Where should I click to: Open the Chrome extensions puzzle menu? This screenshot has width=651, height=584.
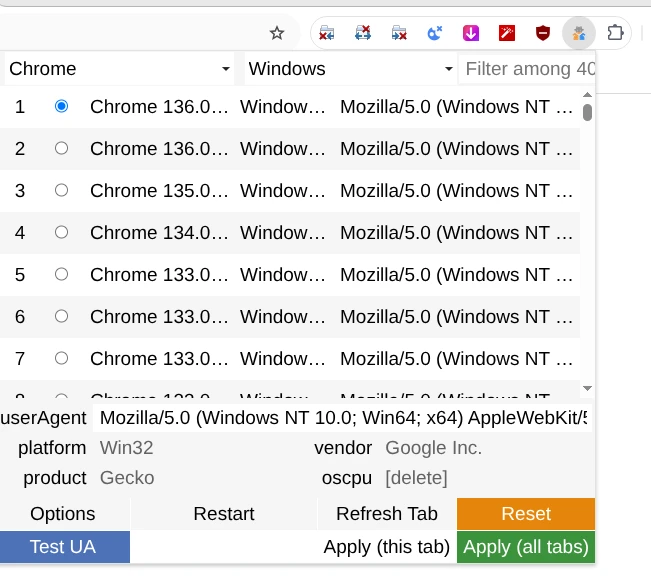(x=615, y=33)
